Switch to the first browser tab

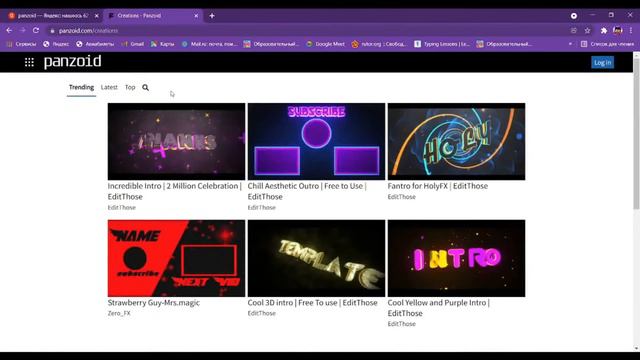coord(53,16)
